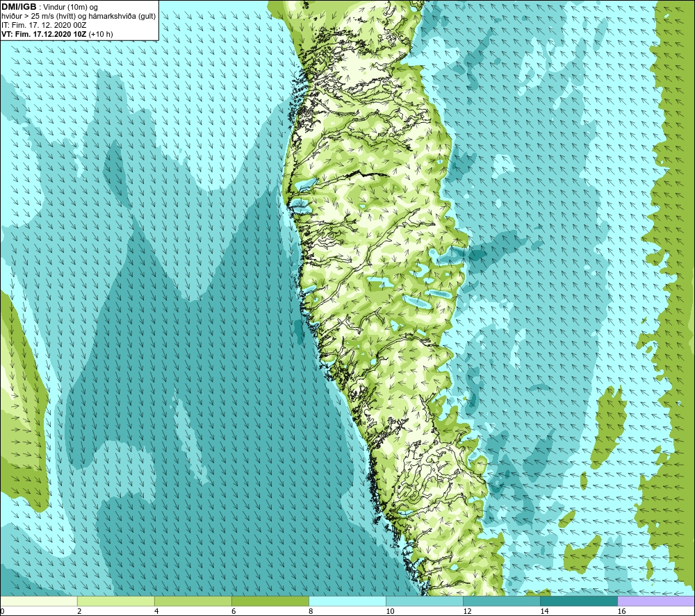The image size is (695, 616).
Task: Click the legend scale value 6
Action: (x=234, y=612)
